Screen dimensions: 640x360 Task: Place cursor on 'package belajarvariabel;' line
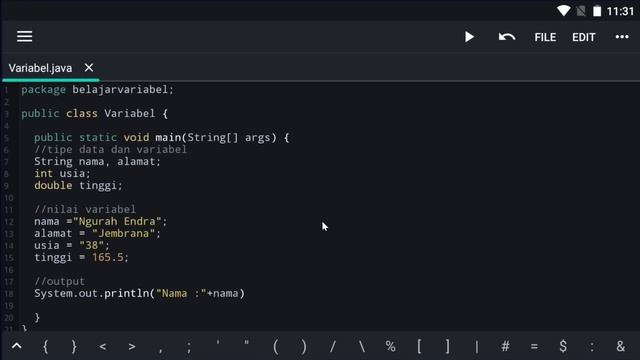[98, 89]
